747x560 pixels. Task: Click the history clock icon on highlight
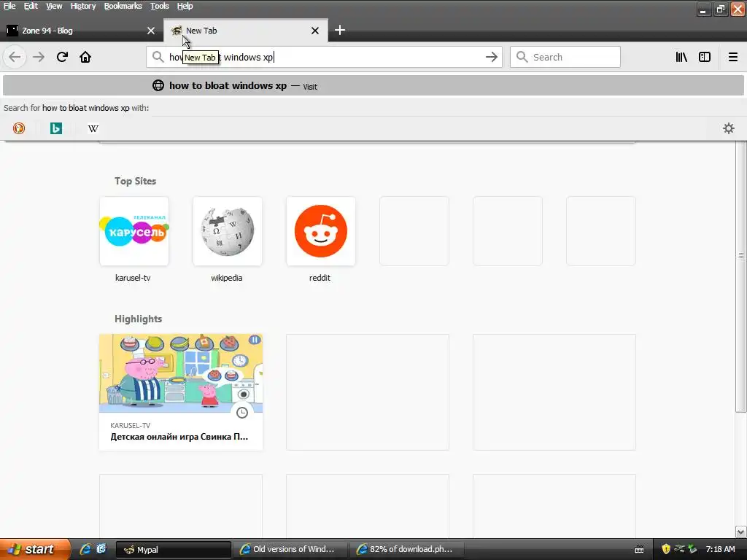tap(242, 413)
